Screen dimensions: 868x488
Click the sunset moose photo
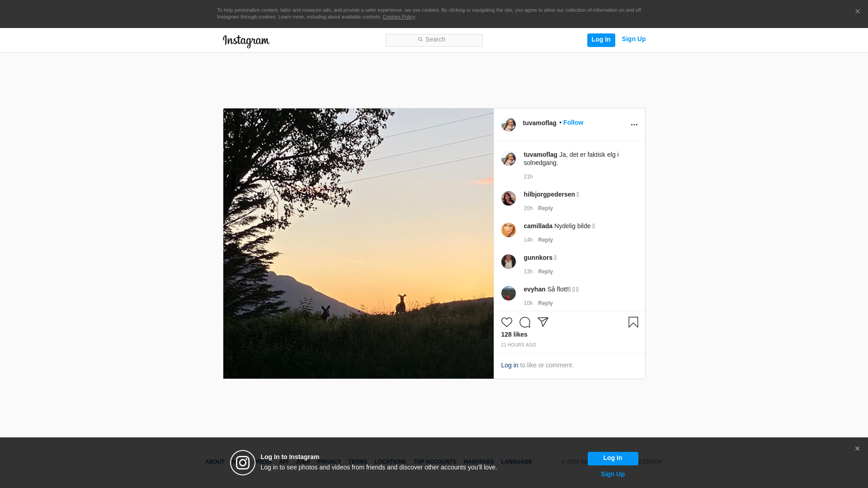pos(359,244)
